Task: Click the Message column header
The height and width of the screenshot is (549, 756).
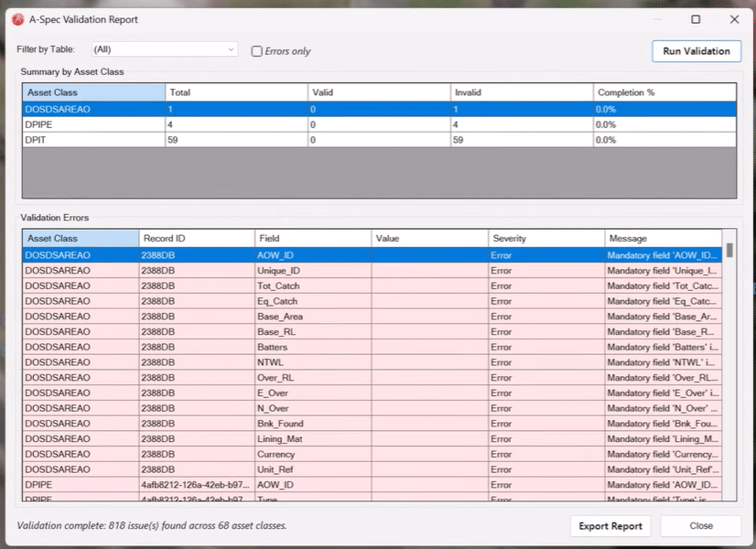Action: click(663, 239)
